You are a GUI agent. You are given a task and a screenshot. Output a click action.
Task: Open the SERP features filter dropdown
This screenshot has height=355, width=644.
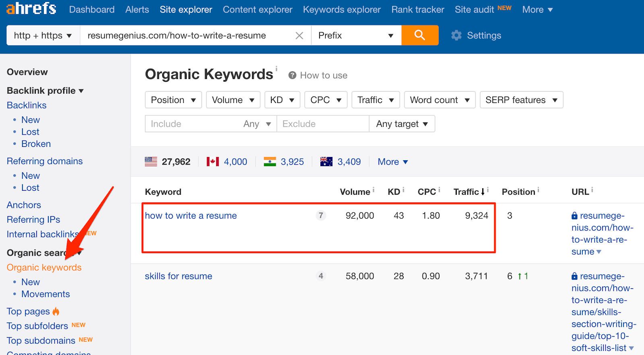522,100
